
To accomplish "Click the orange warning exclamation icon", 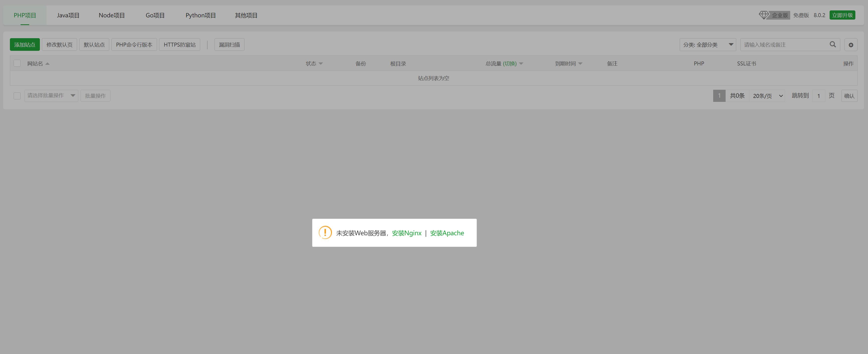I will coord(325,233).
